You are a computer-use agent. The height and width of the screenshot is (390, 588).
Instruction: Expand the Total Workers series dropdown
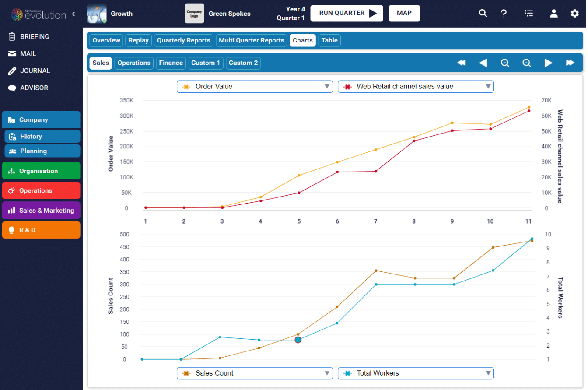tap(415, 373)
